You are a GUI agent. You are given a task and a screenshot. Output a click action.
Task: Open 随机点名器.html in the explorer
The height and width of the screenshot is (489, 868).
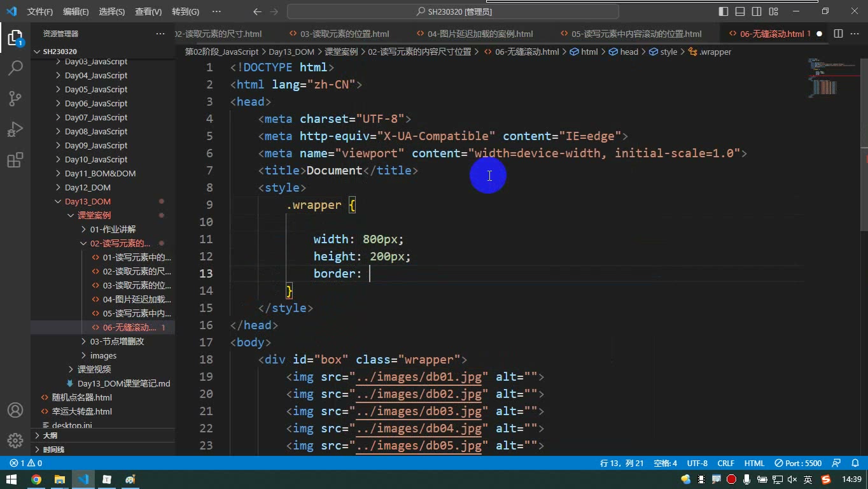102,397
